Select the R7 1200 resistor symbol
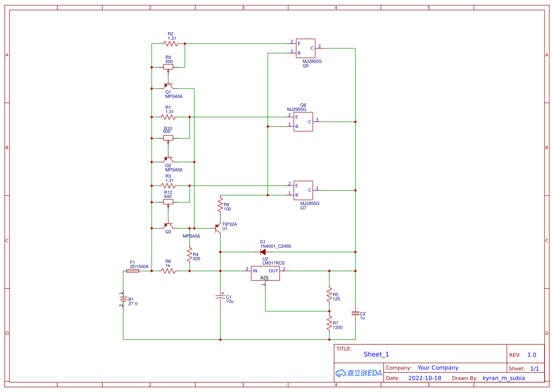Viewport: 554px width, 392px height. (329, 324)
